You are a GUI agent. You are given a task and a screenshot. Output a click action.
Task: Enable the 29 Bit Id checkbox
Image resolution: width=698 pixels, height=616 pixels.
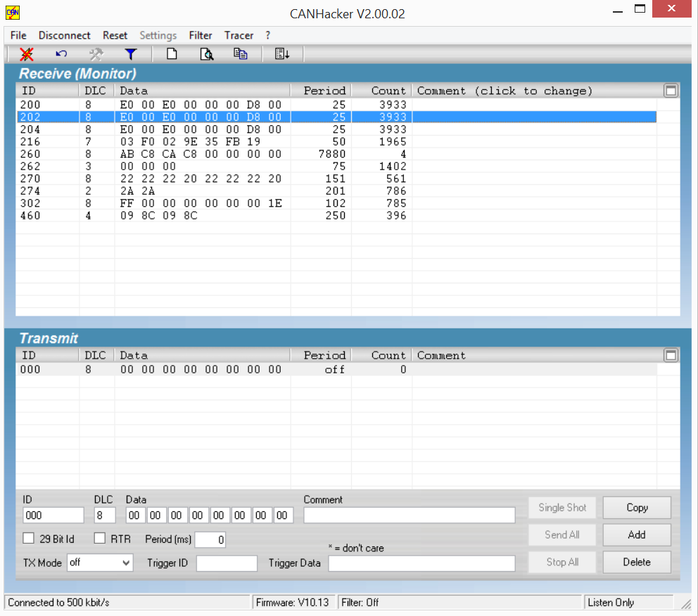(28, 538)
